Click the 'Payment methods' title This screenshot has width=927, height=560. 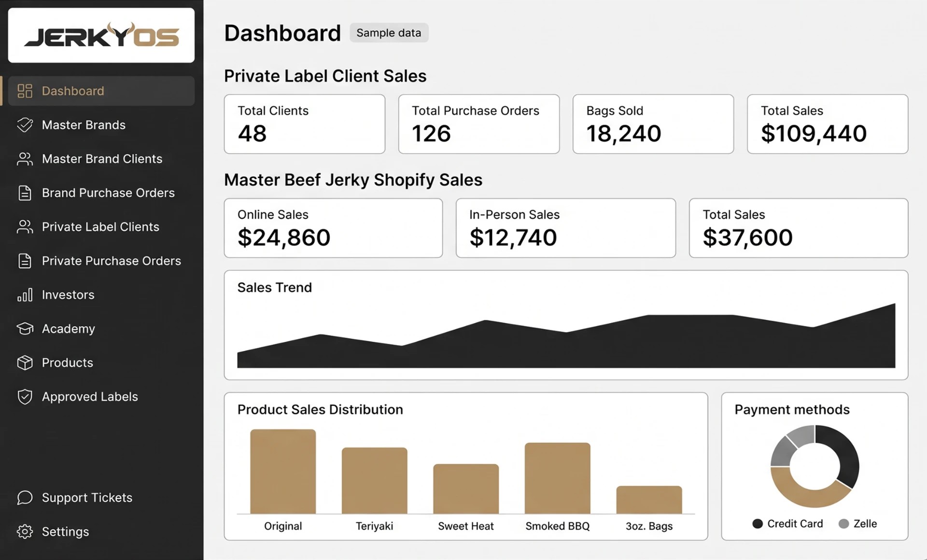point(792,409)
